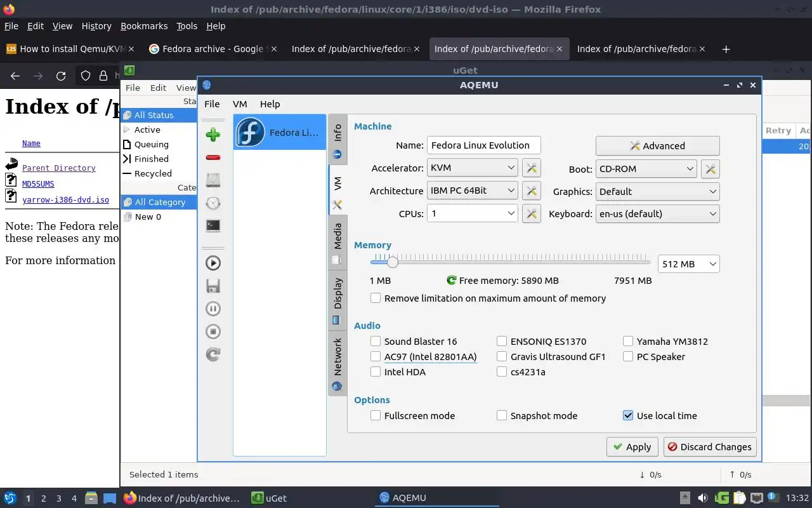Click the VM Name input field

pos(483,145)
